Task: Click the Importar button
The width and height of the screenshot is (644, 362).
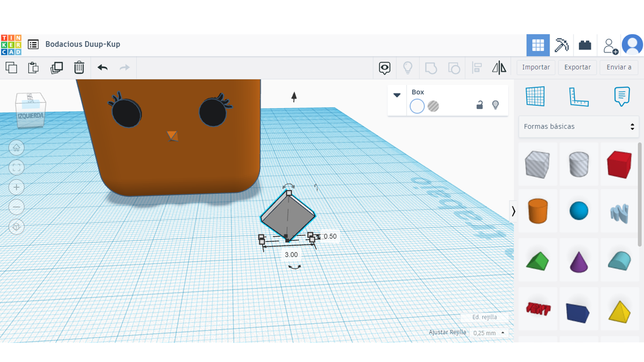Action: (536, 67)
